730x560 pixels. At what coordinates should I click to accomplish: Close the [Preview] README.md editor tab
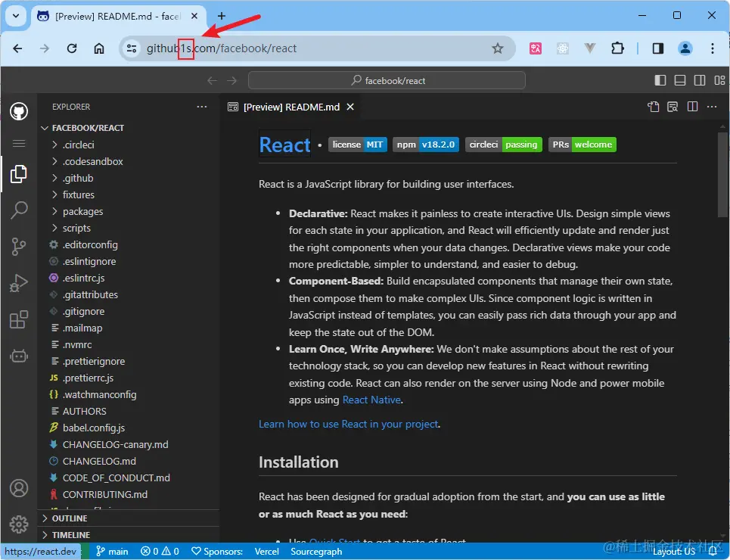click(350, 107)
